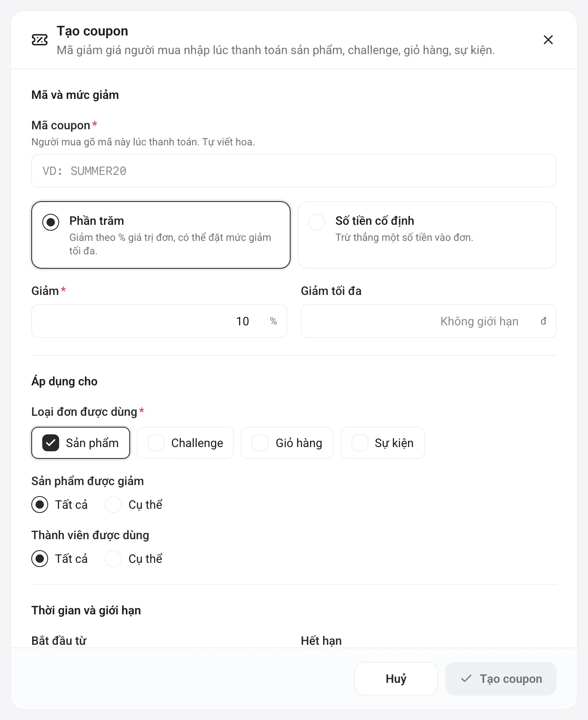588x720 pixels.
Task: Choose Tất cả under Sản phẩm được giảm
Action: [x=60, y=505]
